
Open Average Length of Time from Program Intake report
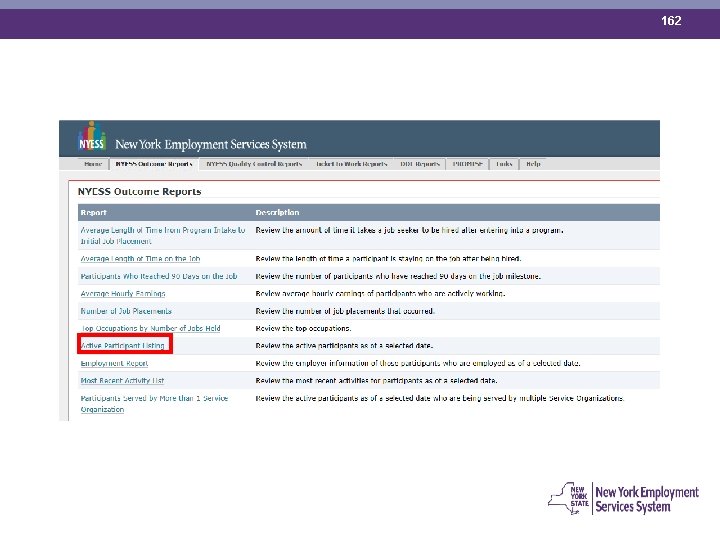[x=163, y=236]
